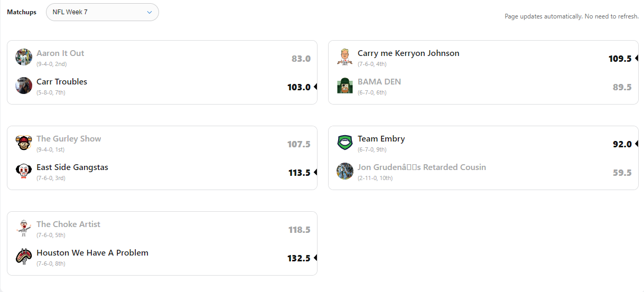This screenshot has width=644, height=292.
Task: Open Team Embry team page
Action: 381,139
